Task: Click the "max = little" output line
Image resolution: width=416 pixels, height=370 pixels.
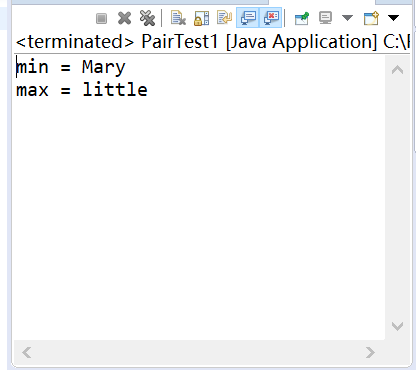Action: click(x=82, y=90)
